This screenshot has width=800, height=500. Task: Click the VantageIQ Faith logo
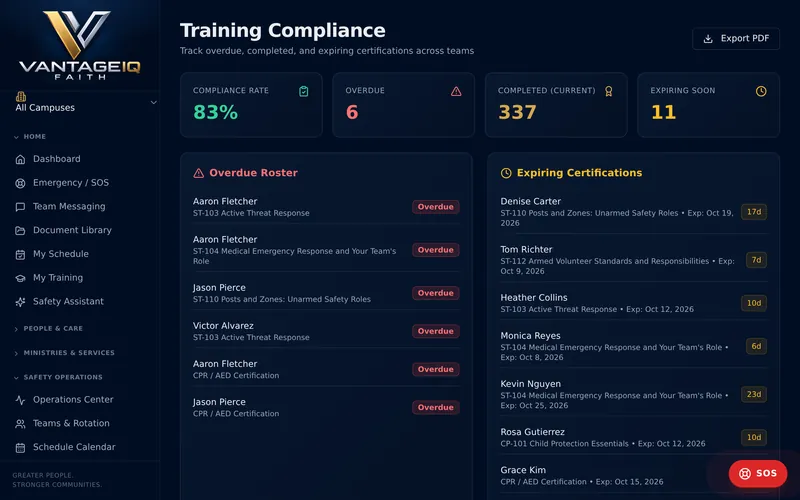pos(79,45)
